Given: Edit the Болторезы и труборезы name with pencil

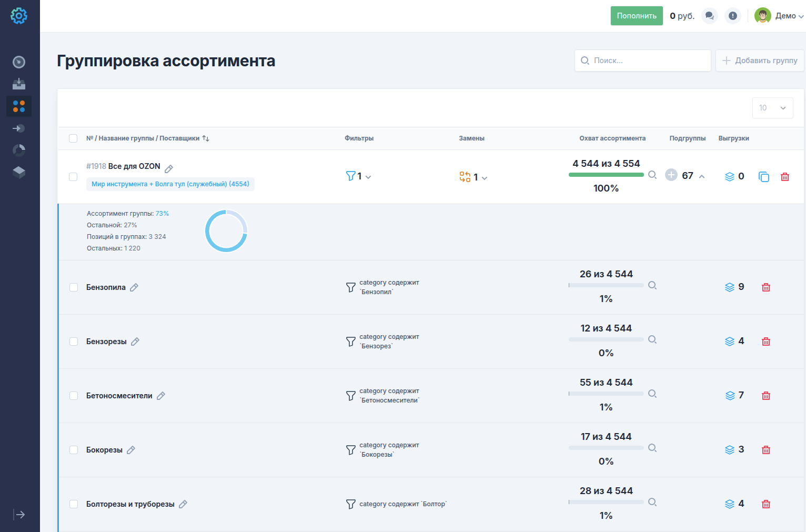Looking at the screenshot, I should (183, 504).
